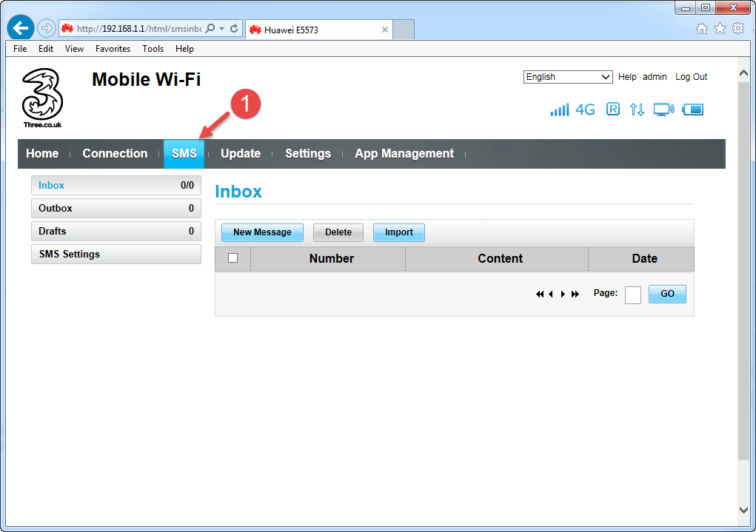The height and width of the screenshot is (532, 756).
Task: Click the Import button
Action: pyautogui.click(x=398, y=232)
